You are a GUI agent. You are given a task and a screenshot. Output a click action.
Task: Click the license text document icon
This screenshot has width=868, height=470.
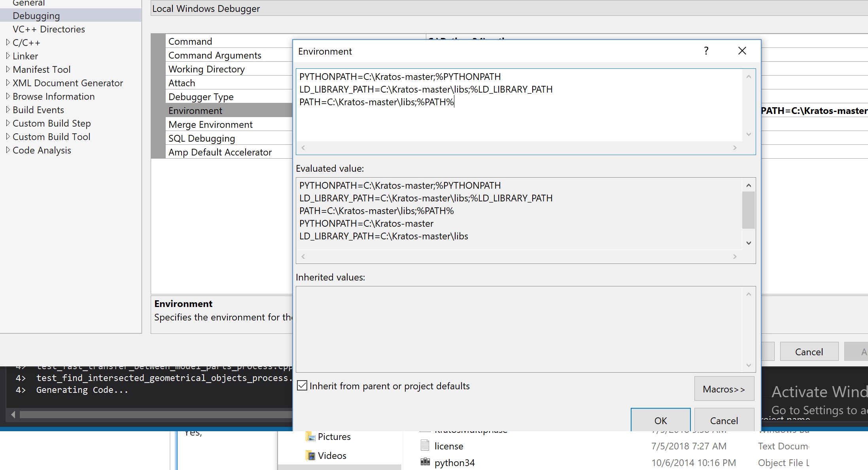pos(425,445)
